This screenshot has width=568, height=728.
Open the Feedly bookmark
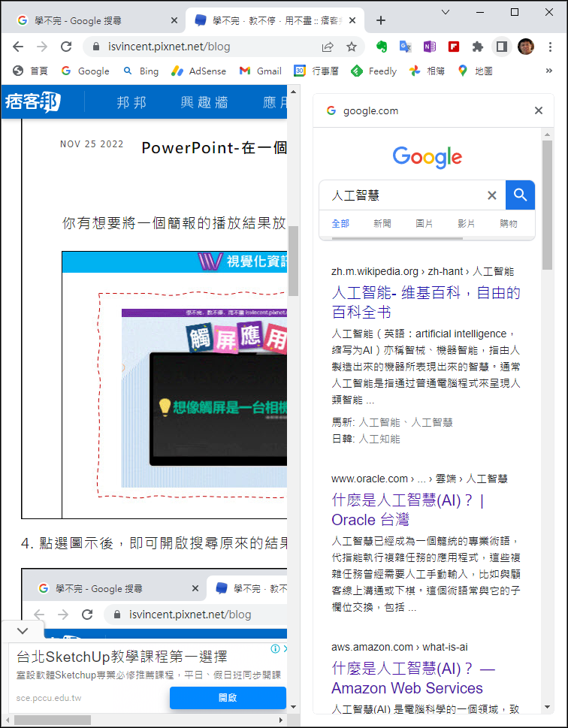[374, 71]
